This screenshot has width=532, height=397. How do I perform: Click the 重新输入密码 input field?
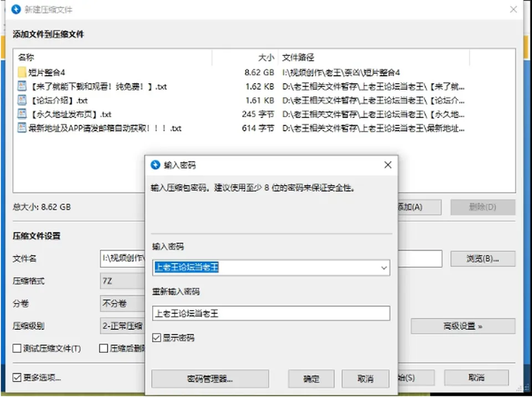(271, 313)
